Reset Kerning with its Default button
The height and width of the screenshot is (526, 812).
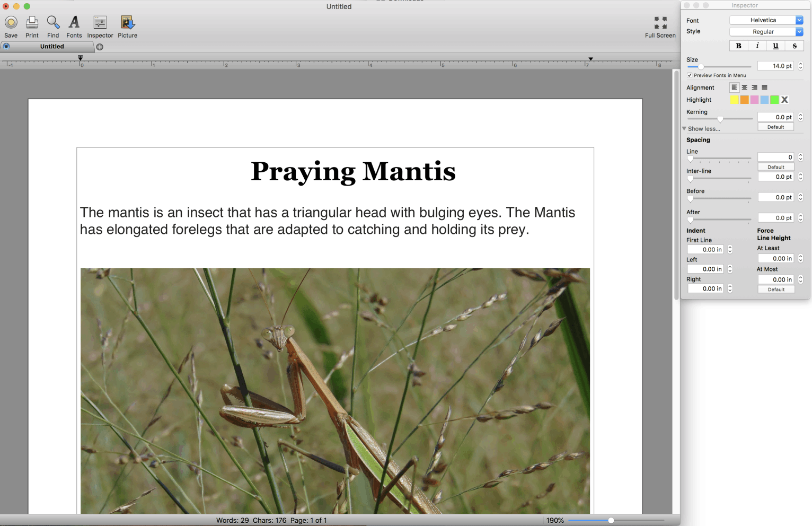(775, 127)
